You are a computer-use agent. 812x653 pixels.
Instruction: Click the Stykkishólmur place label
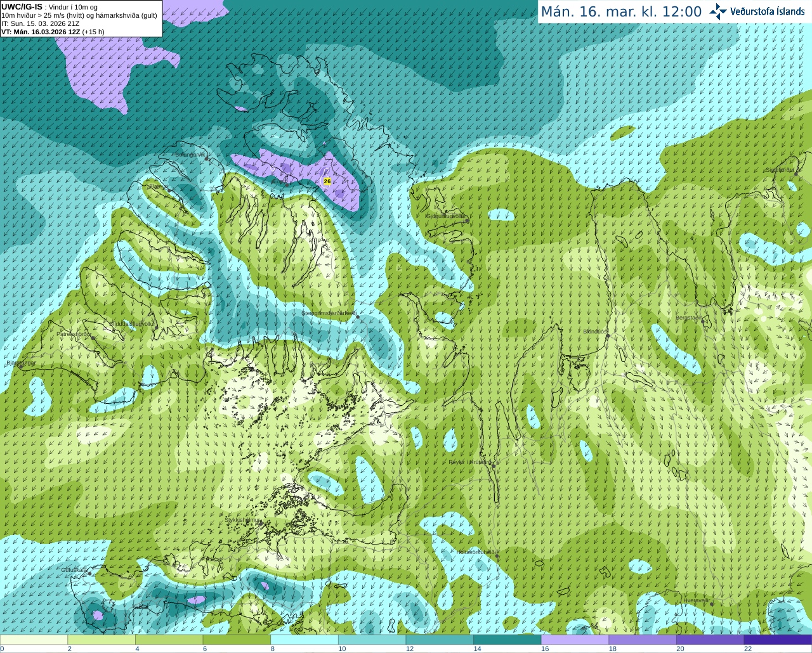[243, 520]
